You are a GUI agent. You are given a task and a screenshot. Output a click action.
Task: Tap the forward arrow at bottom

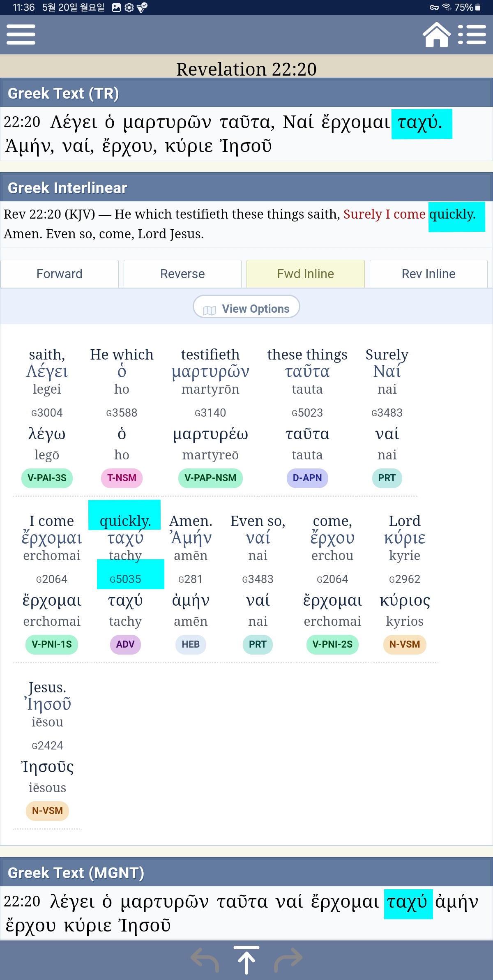click(288, 960)
